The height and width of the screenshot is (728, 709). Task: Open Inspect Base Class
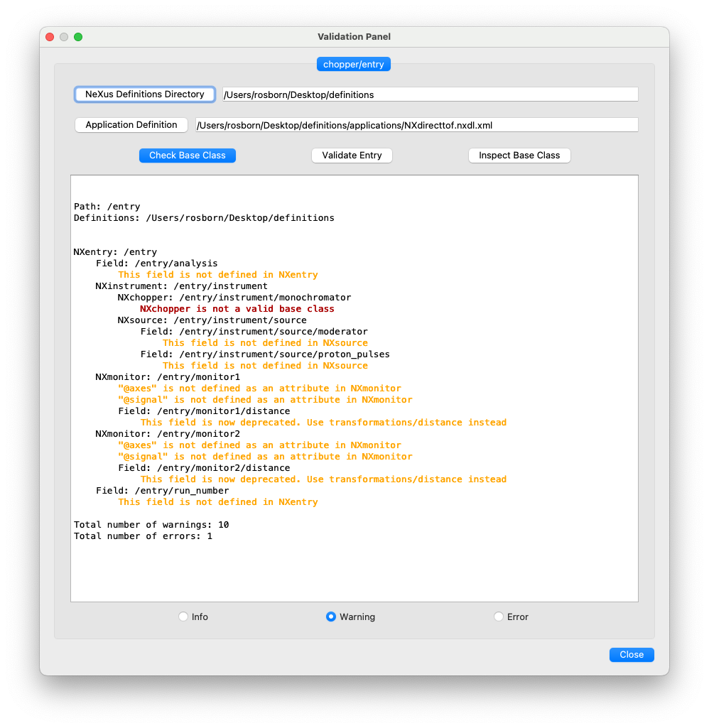click(x=519, y=156)
